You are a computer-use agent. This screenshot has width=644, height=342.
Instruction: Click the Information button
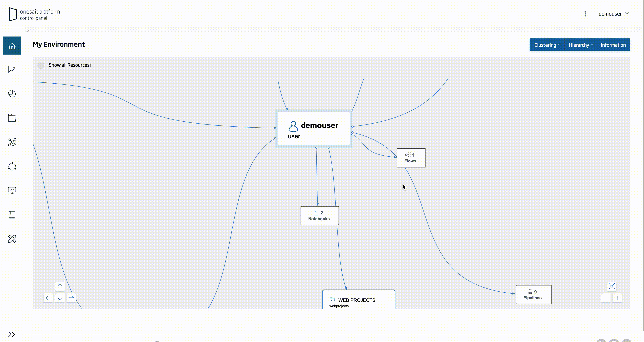coord(613,45)
